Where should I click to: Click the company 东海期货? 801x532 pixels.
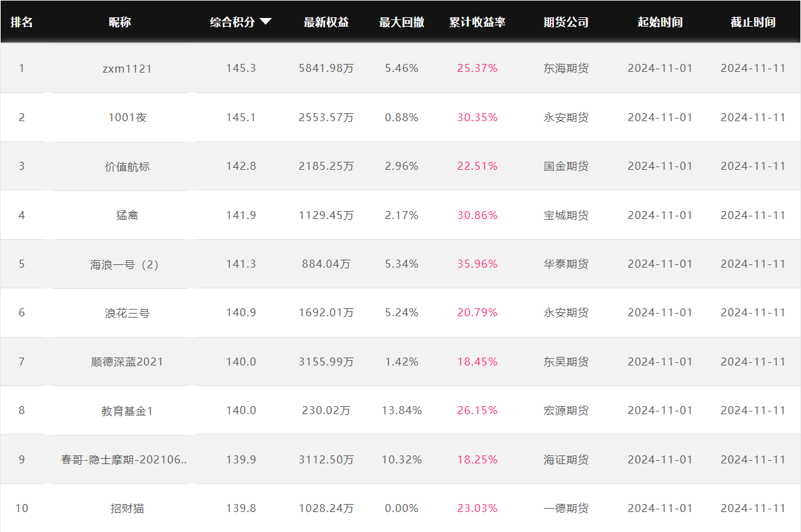click(566, 68)
